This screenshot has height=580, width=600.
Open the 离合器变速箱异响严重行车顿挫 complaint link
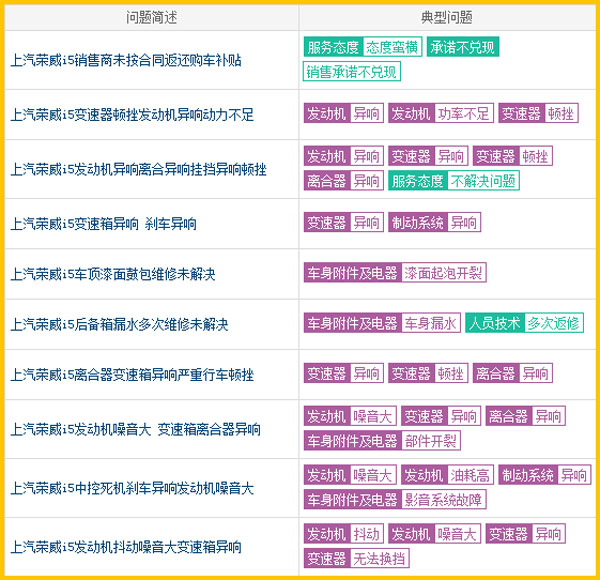click(132, 374)
